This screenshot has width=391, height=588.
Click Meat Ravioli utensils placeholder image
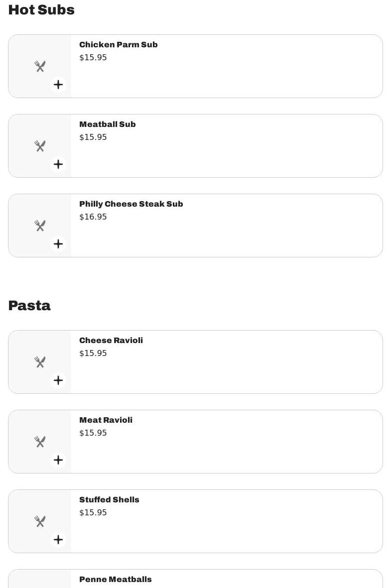click(x=40, y=442)
